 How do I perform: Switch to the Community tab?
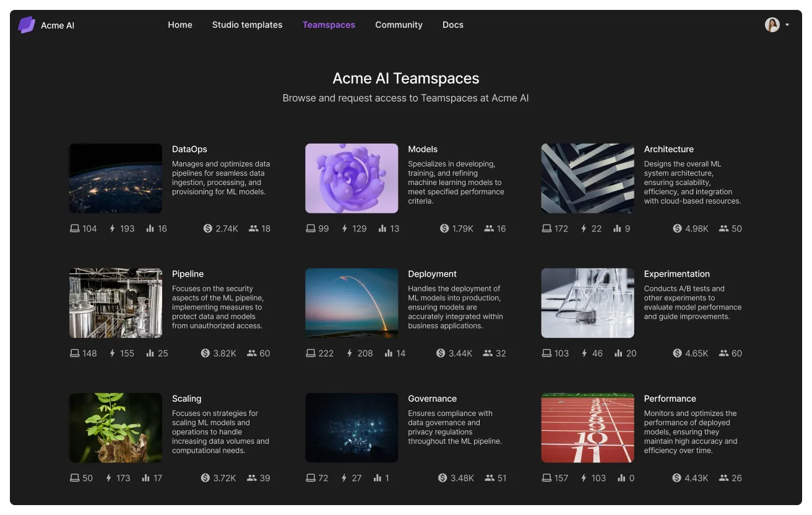[x=399, y=25]
